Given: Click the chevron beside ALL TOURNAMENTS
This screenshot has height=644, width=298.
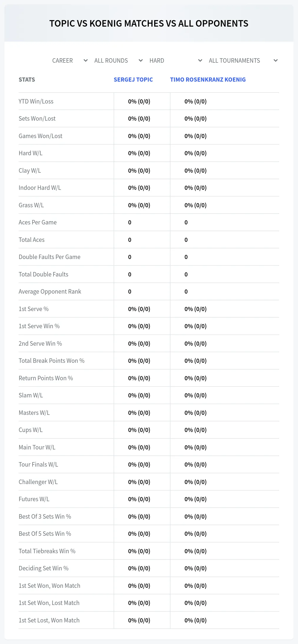Looking at the screenshot, I should point(276,61).
